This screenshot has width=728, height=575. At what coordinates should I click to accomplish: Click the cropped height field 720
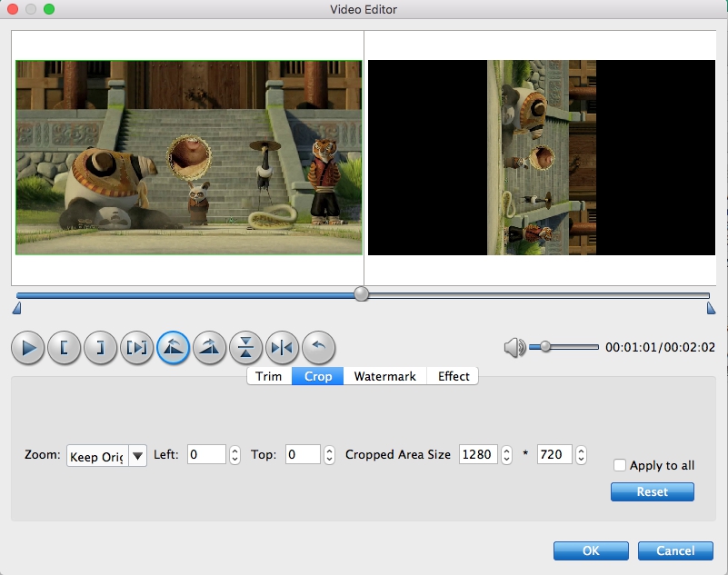point(554,454)
